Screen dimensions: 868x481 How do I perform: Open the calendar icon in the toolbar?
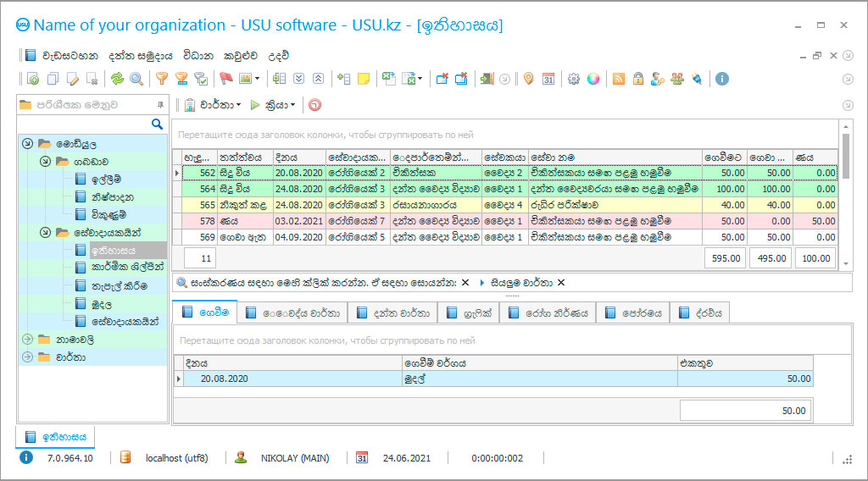pos(548,79)
